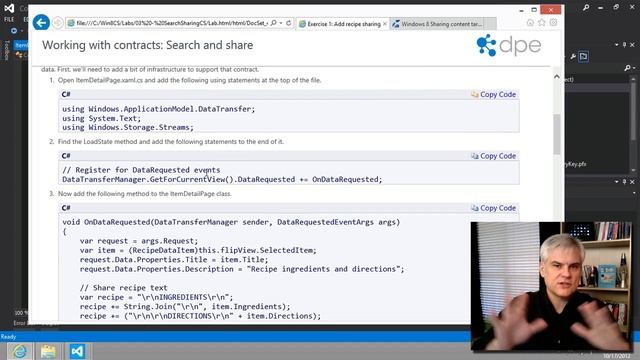Image resolution: width=640 pixels, height=360 pixels.
Task: Open the address bar search magnifier
Action: tap(273, 23)
